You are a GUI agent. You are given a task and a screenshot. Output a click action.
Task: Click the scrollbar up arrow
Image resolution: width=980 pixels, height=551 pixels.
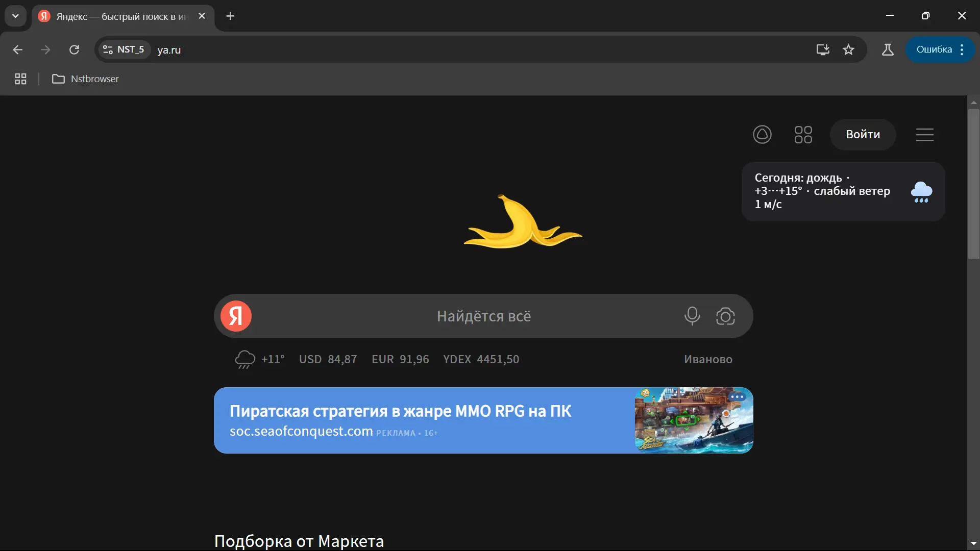[973, 102]
